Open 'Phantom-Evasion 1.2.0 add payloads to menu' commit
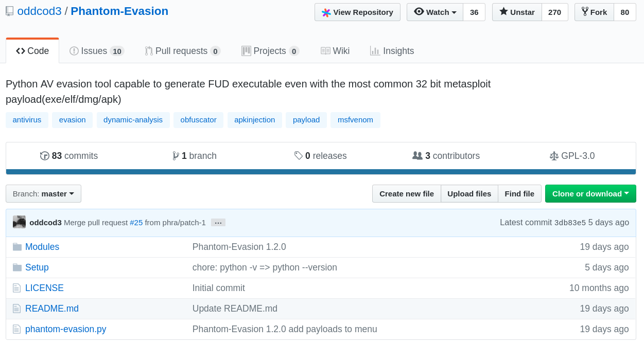Viewport: 644px width, 344px height. tap(285, 329)
